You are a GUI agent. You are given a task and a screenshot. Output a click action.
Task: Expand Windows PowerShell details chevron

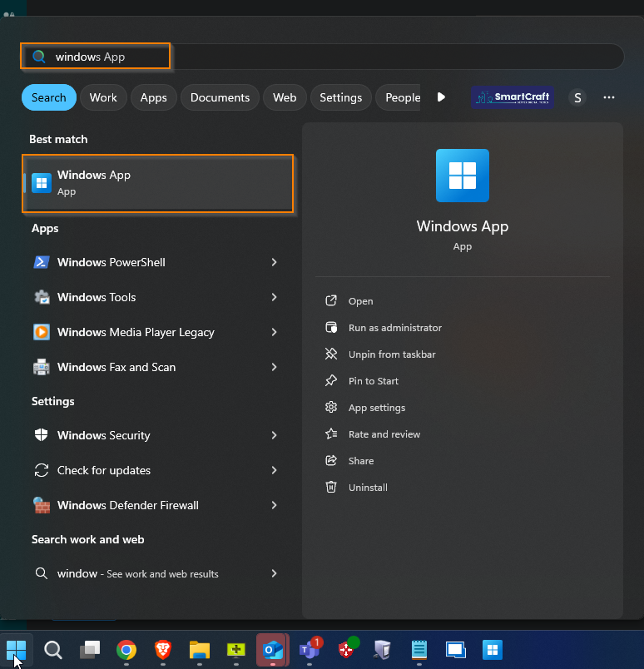(x=274, y=262)
